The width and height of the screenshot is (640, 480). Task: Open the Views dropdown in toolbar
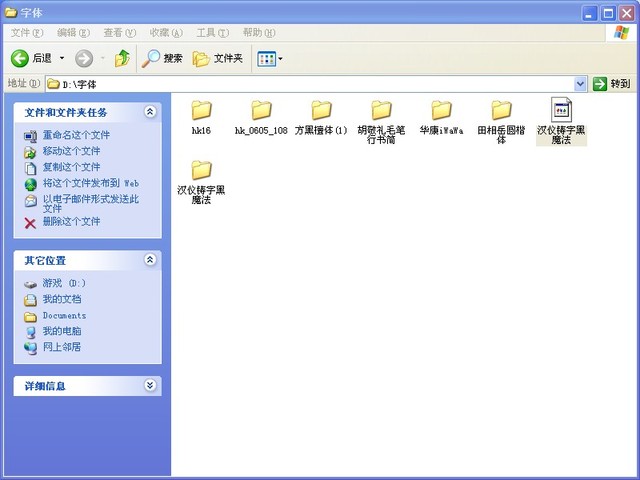coord(270,59)
